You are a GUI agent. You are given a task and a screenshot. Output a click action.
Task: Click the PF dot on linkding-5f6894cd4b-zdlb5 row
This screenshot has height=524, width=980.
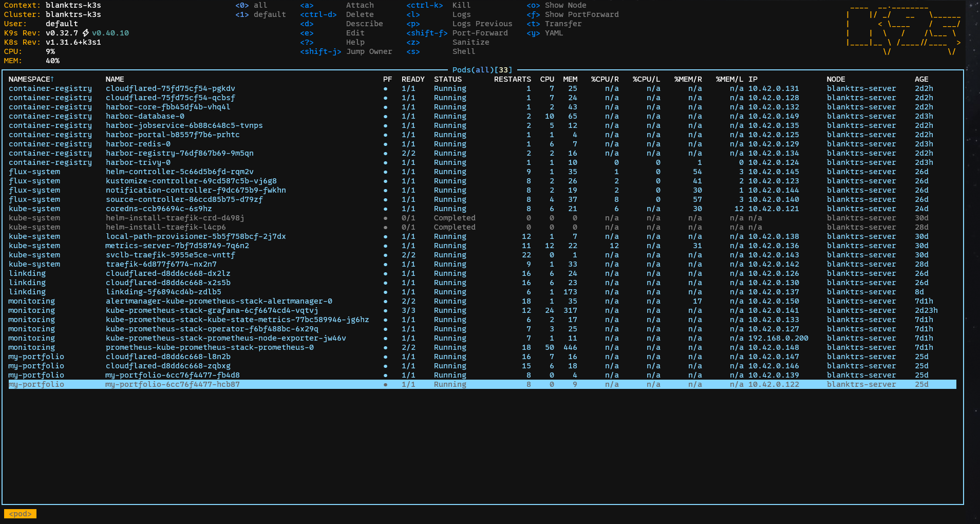point(385,292)
